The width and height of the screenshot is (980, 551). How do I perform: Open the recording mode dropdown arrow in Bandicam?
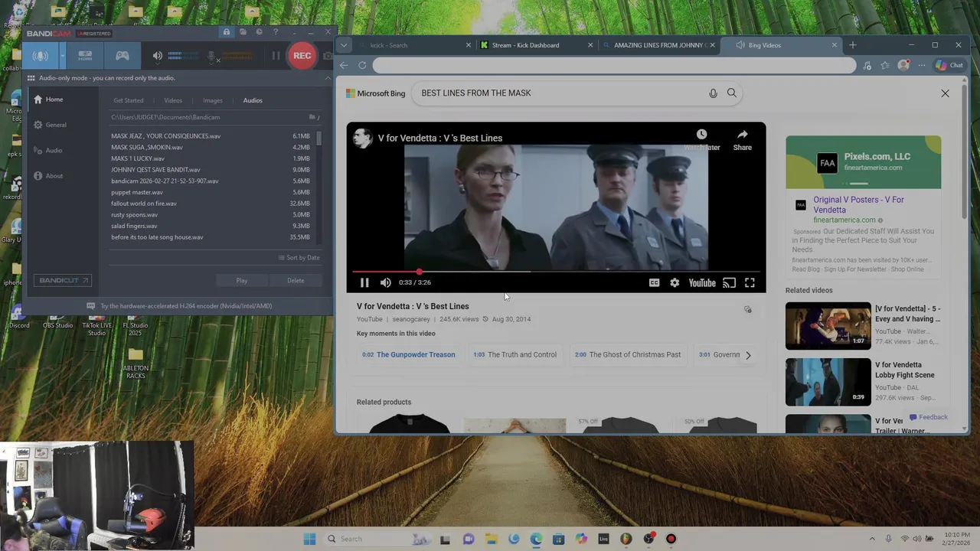pyautogui.click(x=62, y=56)
